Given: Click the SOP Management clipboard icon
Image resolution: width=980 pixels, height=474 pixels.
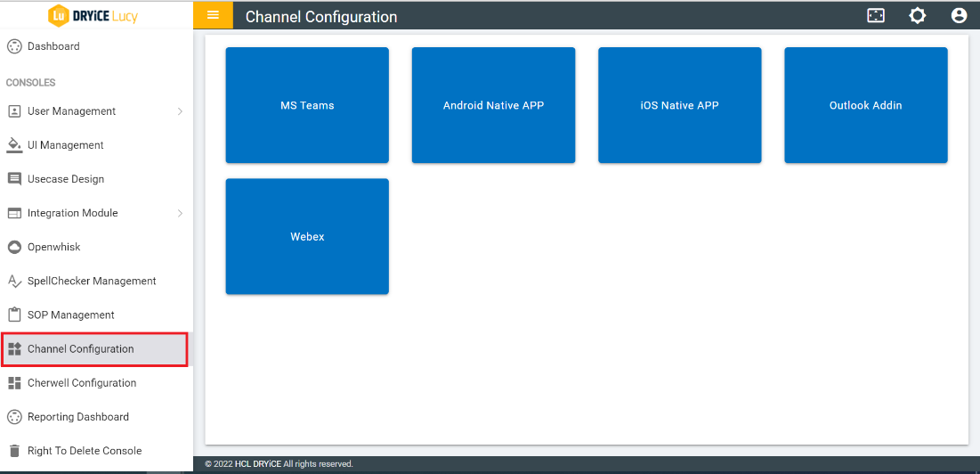Looking at the screenshot, I should [x=14, y=315].
